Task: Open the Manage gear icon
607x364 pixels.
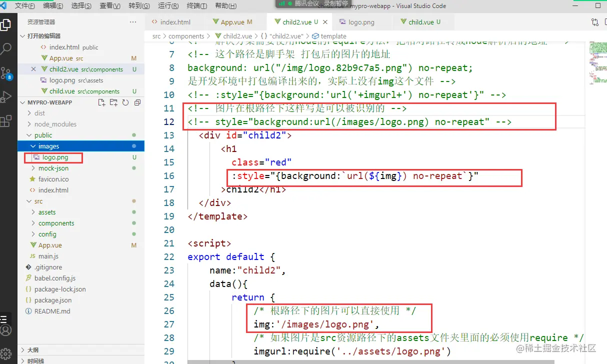Action: (x=6, y=353)
